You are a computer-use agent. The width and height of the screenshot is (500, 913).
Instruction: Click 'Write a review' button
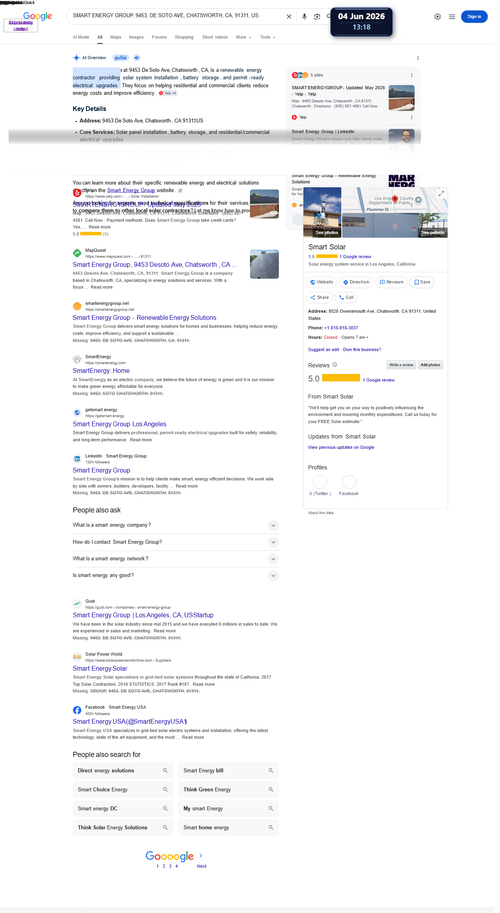point(401,365)
